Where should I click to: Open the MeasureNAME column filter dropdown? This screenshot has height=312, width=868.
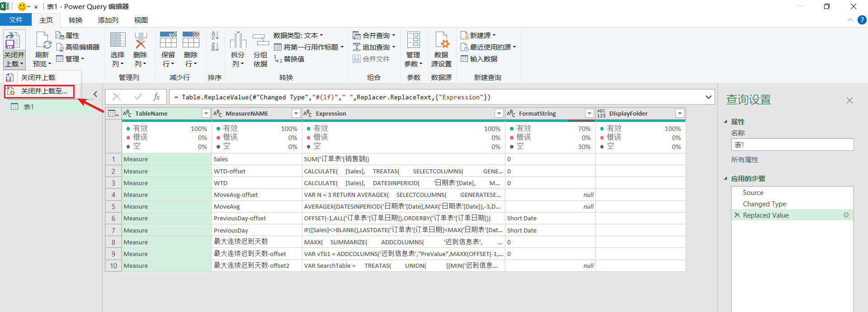pyautogui.click(x=296, y=114)
